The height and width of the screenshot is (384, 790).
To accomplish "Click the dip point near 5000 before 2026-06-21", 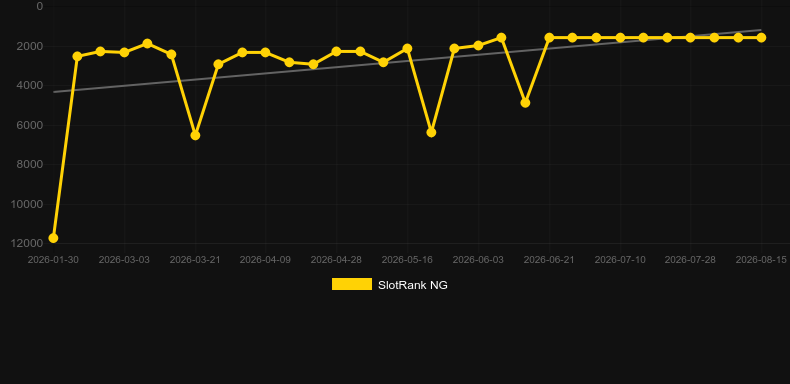I will coord(525,102).
